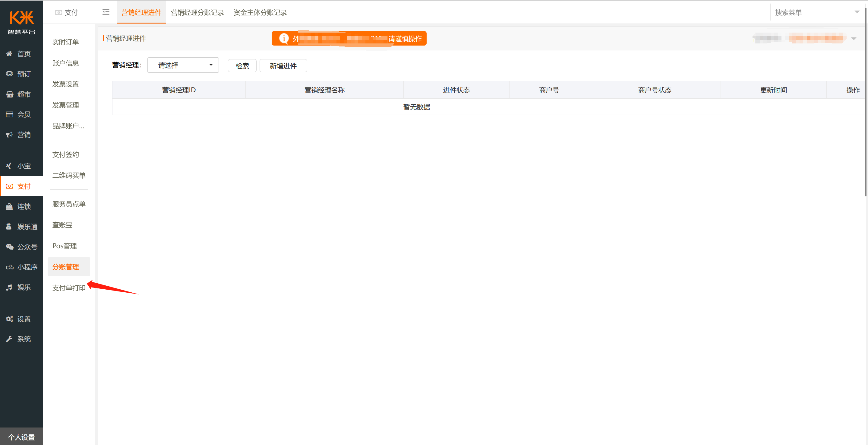Open the 娱乐通 sidebar icon
This screenshot has width=868, height=445.
pyautogui.click(x=9, y=227)
